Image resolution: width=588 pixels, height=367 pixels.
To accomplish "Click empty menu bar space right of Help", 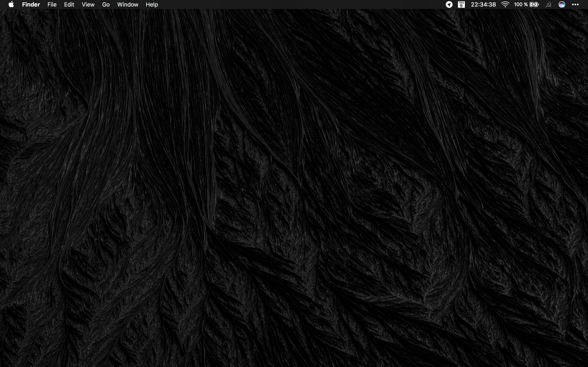I will click(x=292, y=4).
